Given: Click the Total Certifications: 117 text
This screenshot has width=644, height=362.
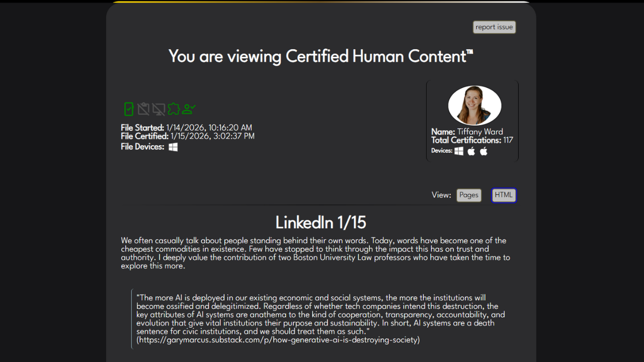Looking at the screenshot, I should click(x=472, y=140).
